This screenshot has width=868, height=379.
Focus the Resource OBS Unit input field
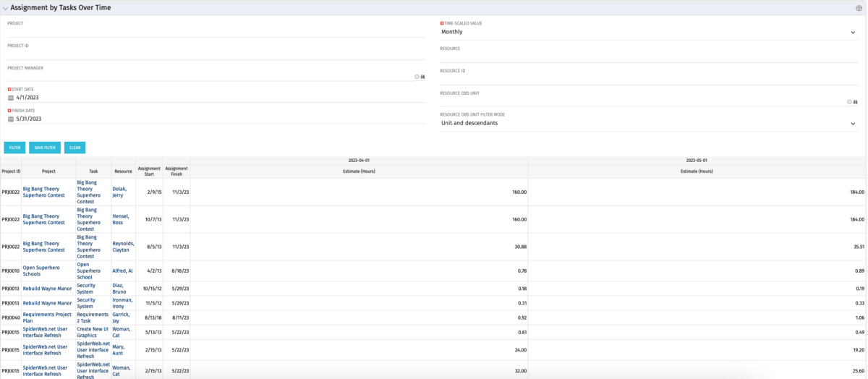click(642, 101)
